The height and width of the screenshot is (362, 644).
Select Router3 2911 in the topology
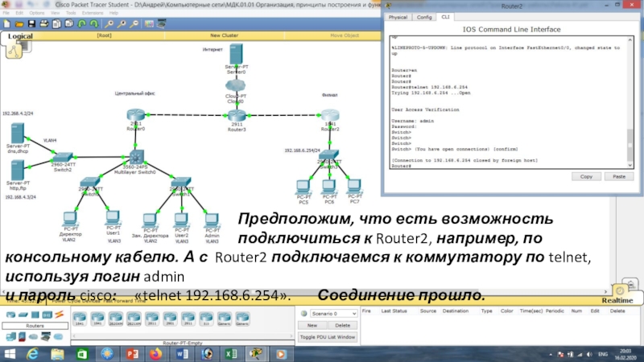pos(237,116)
